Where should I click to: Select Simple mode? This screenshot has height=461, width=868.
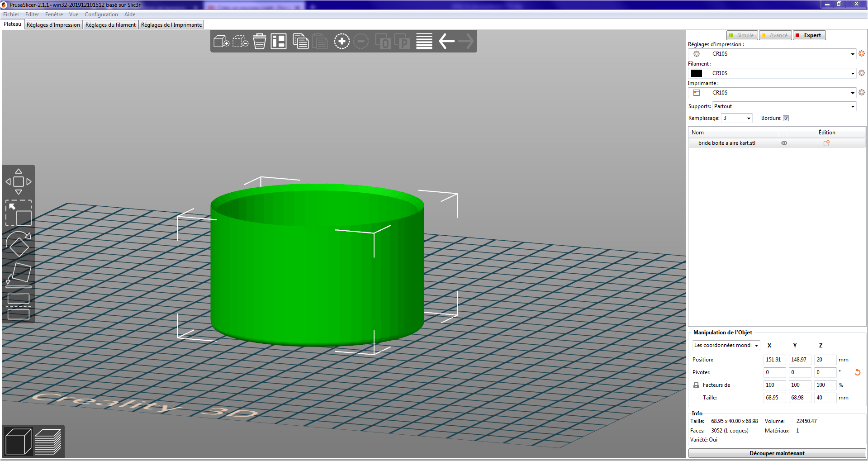pos(742,35)
